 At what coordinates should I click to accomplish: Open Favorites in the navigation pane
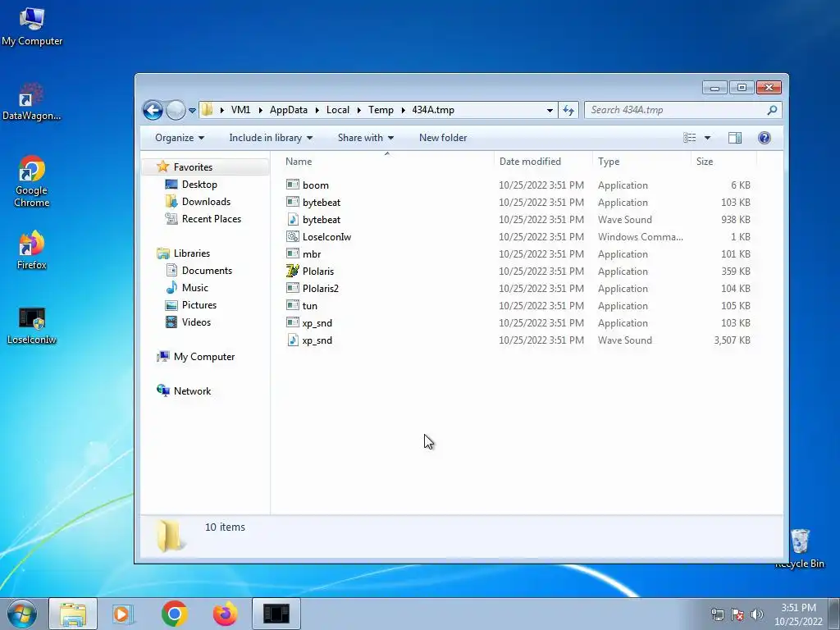[193, 167]
